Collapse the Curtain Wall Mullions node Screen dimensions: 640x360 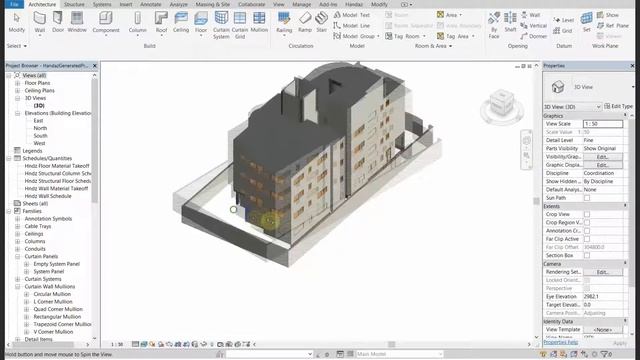(x=18, y=287)
